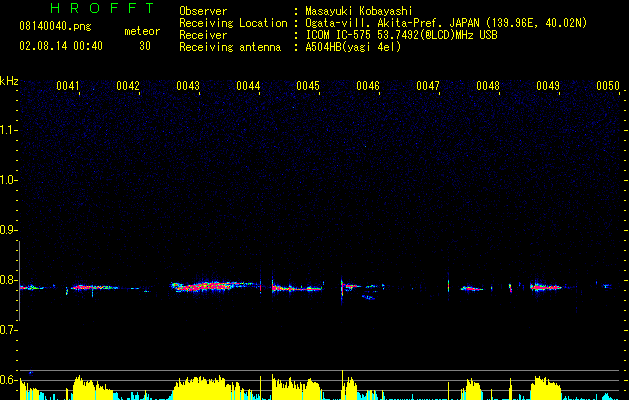Click the 0.9 kHz axis label
629x400 pixels.
[8, 230]
